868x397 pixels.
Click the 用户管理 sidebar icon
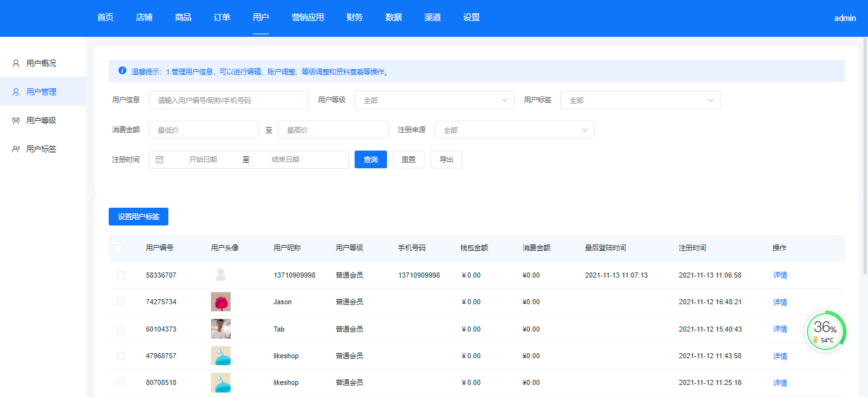[16, 92]
